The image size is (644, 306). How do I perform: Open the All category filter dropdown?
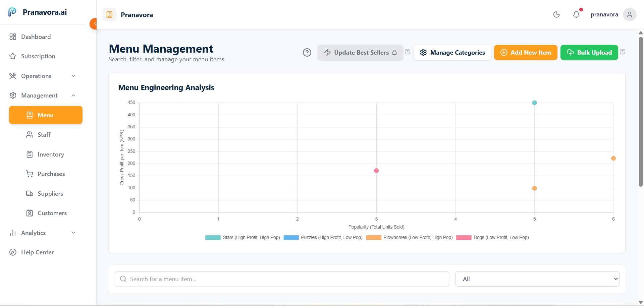(537, 279)
